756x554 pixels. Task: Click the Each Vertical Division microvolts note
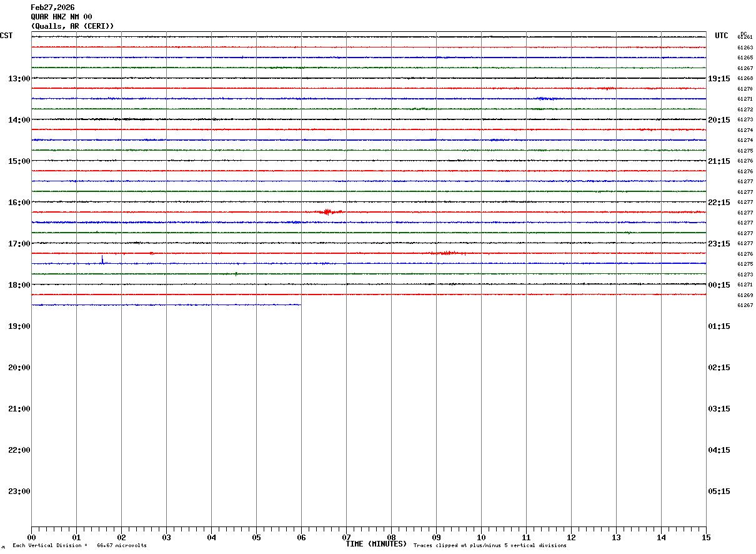(x=79, y=546)
